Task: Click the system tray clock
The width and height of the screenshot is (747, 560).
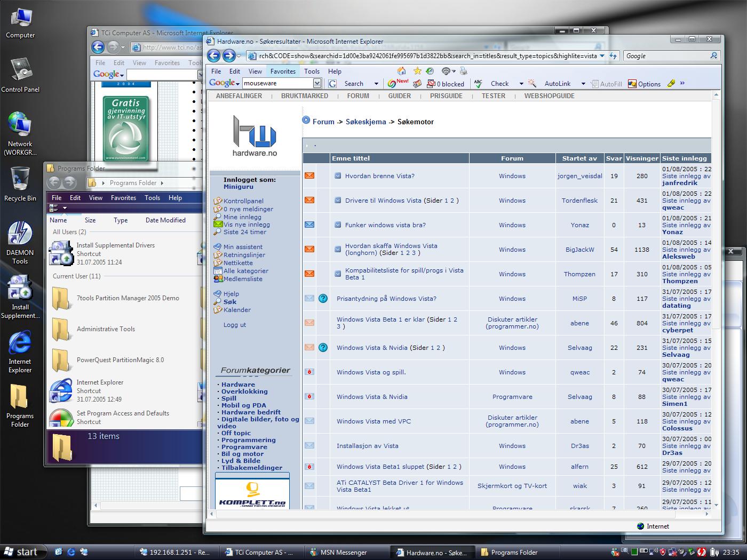Action: pyautogui.click(x=731, y=553)
